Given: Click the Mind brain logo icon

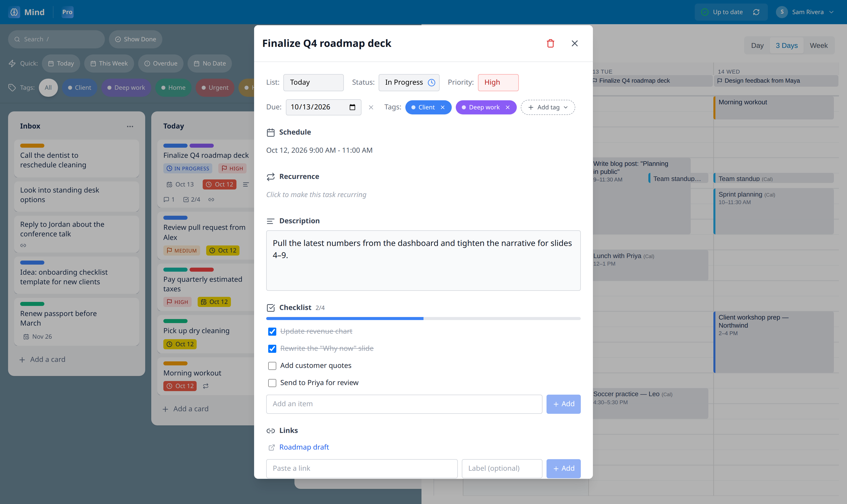Looking at the screenshot, I should point(14,12).
